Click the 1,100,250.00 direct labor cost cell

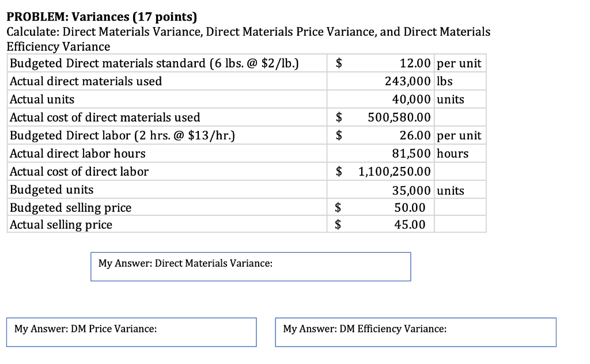point(394,172)
